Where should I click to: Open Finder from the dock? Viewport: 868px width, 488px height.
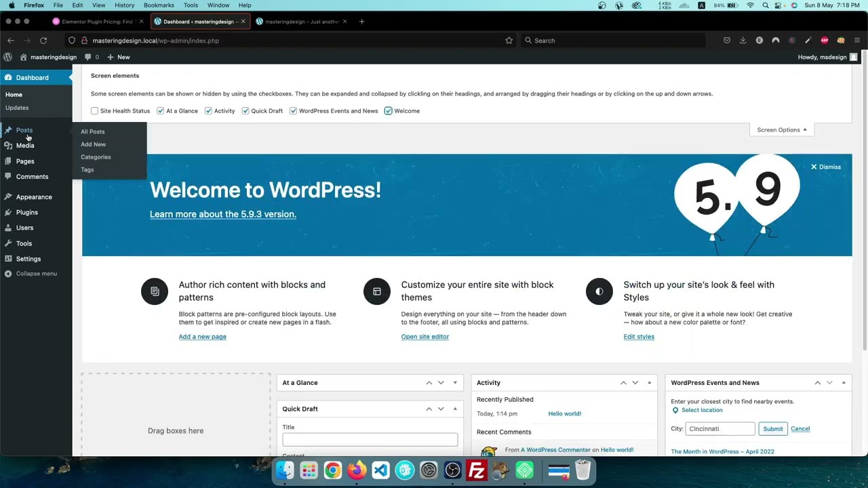point(285,470)
